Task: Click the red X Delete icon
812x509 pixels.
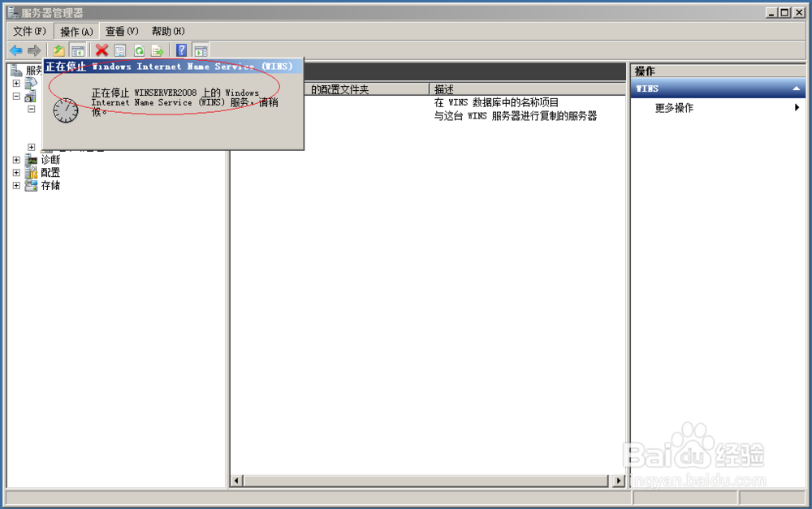Action: click(101, 50)
